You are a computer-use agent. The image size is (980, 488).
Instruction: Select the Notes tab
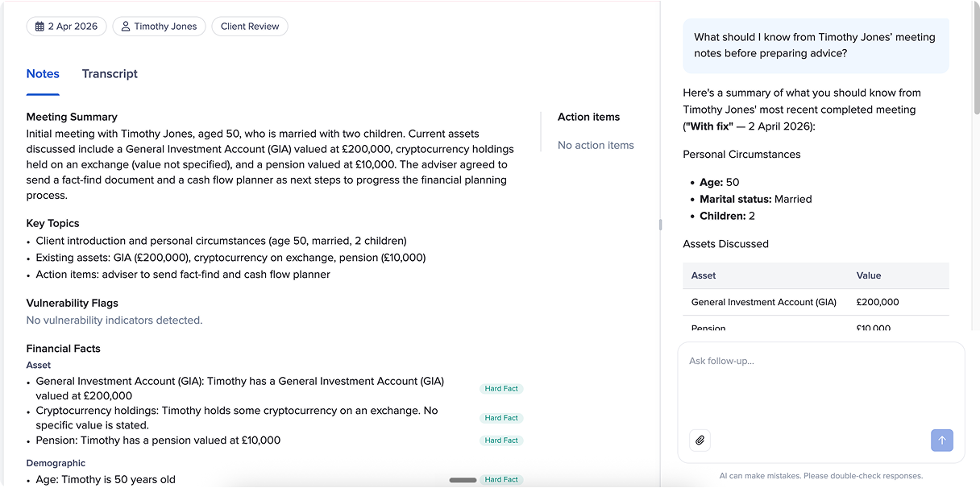(43, 73)
